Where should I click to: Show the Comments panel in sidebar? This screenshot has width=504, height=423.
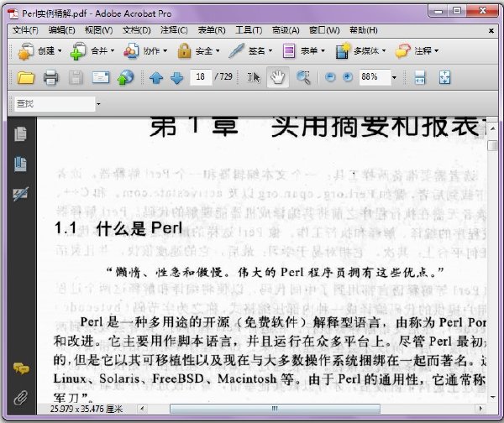tap(21, 368)
